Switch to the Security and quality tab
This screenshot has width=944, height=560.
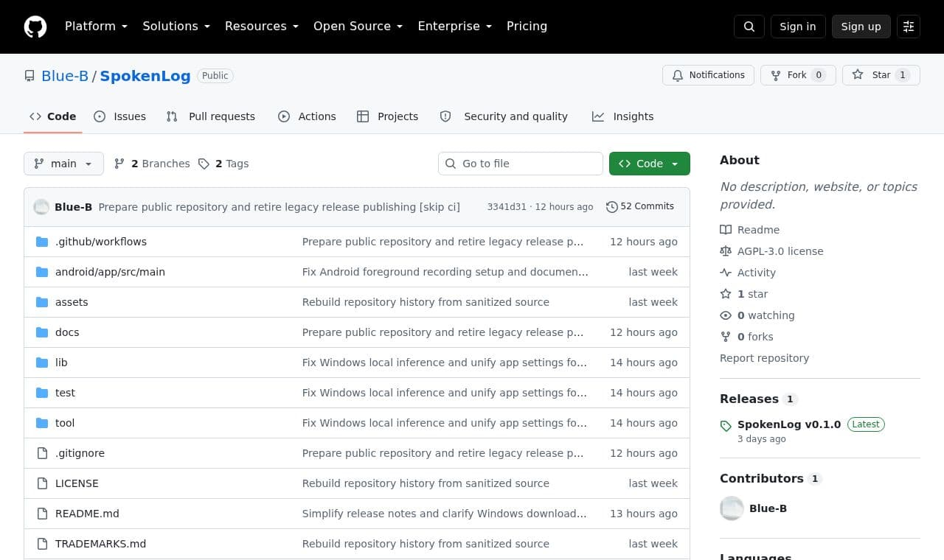[504, 116]
